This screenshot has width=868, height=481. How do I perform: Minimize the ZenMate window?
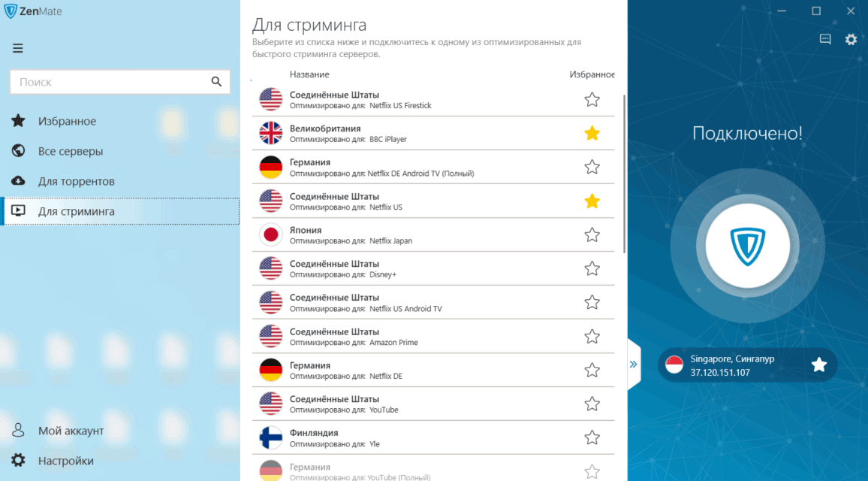(782, 11)
